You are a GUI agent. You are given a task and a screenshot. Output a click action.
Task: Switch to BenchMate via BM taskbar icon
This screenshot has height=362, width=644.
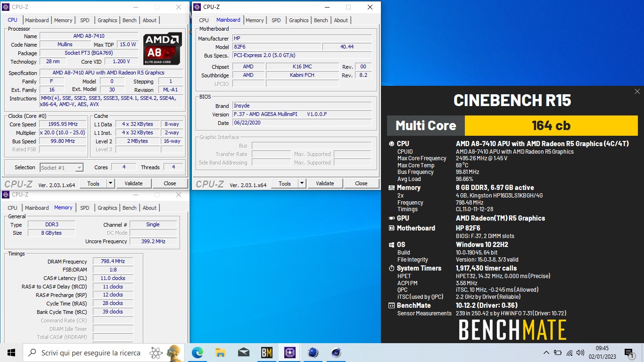(x=266, y=353)
